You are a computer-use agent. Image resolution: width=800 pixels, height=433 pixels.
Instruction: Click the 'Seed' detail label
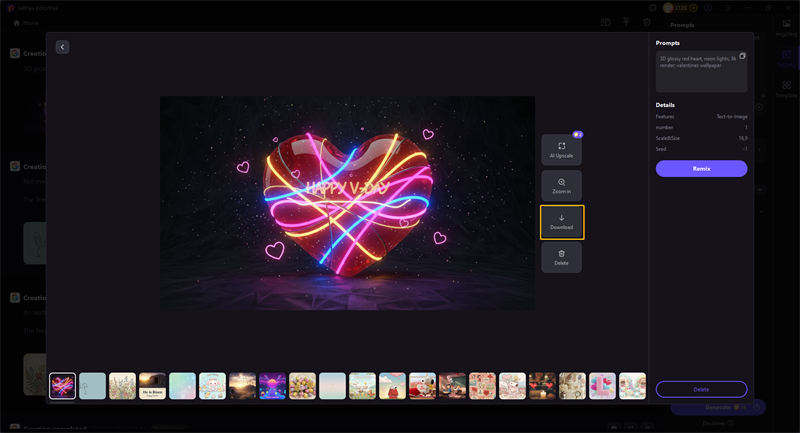click(x=661, y=149)
